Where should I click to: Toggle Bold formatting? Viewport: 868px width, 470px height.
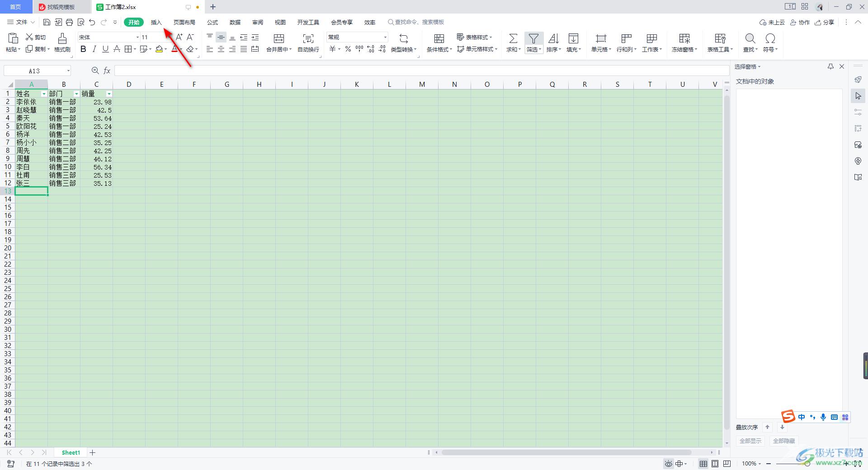tap(83, 49)
